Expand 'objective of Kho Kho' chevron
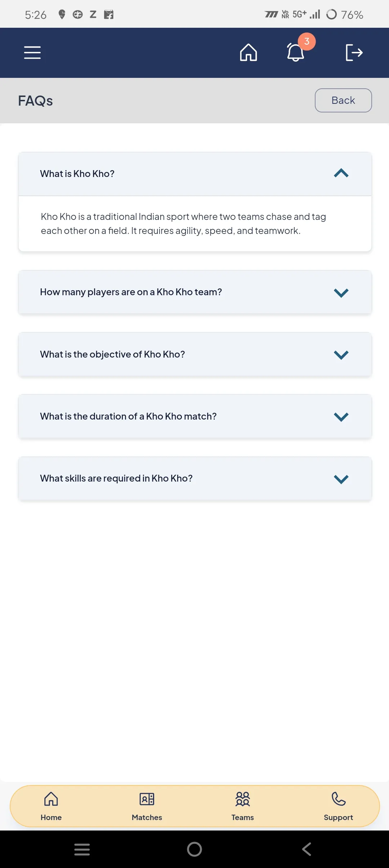The image size is (389, 868). coord(341,354)
